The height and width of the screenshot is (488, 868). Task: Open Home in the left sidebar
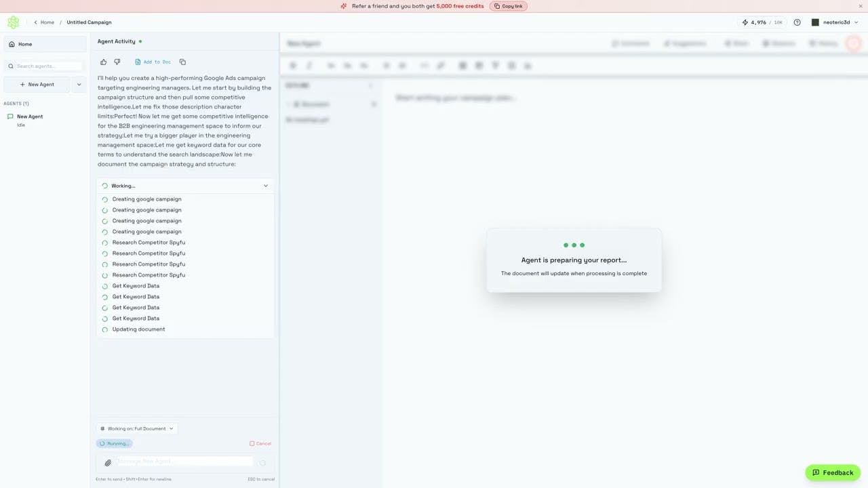click(x=45, y=44)
